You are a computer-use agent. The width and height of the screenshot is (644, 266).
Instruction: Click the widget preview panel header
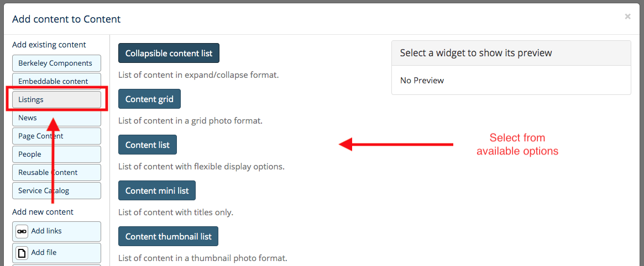point(511,53)
